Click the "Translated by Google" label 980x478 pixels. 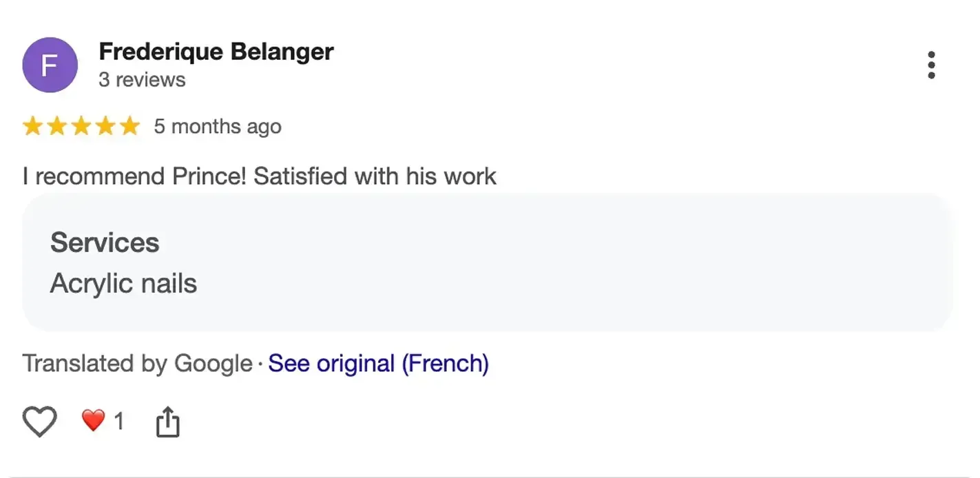pos(138,364)
